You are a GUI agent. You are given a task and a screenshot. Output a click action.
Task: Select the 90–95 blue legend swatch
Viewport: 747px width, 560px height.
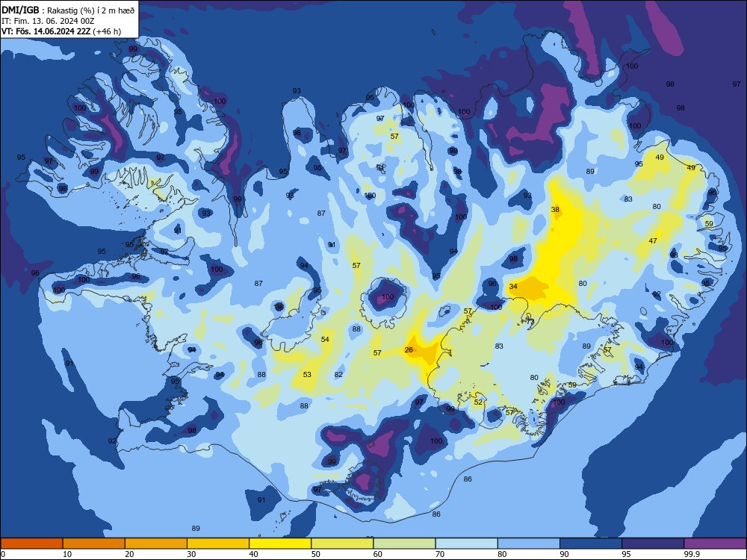coord(591,544)
